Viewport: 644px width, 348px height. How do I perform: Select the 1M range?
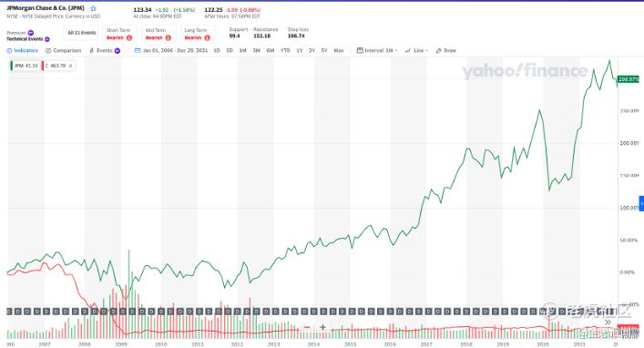[242, 50]
